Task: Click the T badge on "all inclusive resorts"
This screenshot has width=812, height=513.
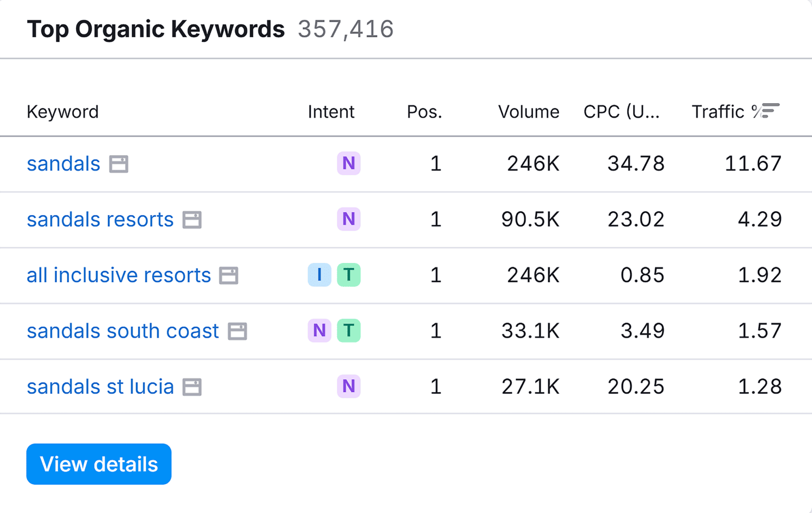Action: (349, 275)
